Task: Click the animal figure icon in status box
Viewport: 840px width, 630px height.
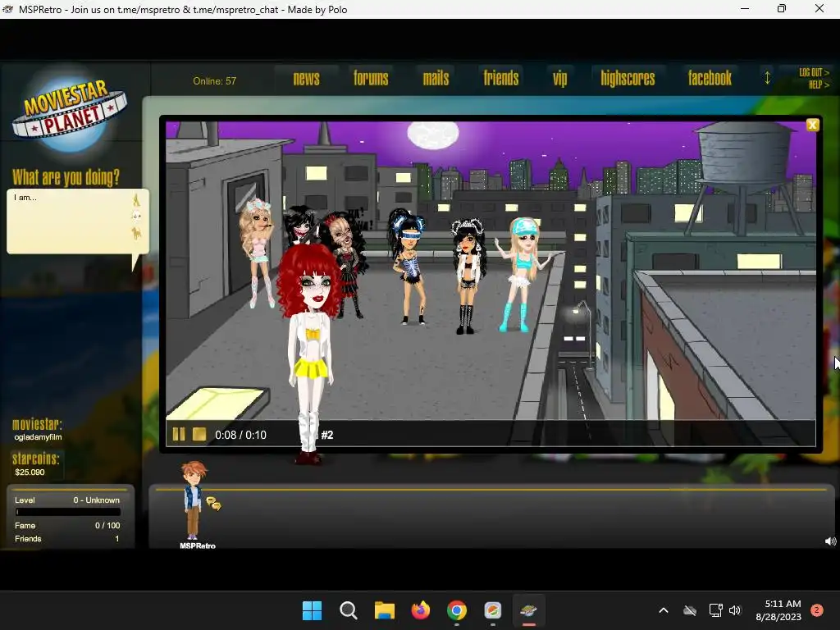Action: (137, 233)
